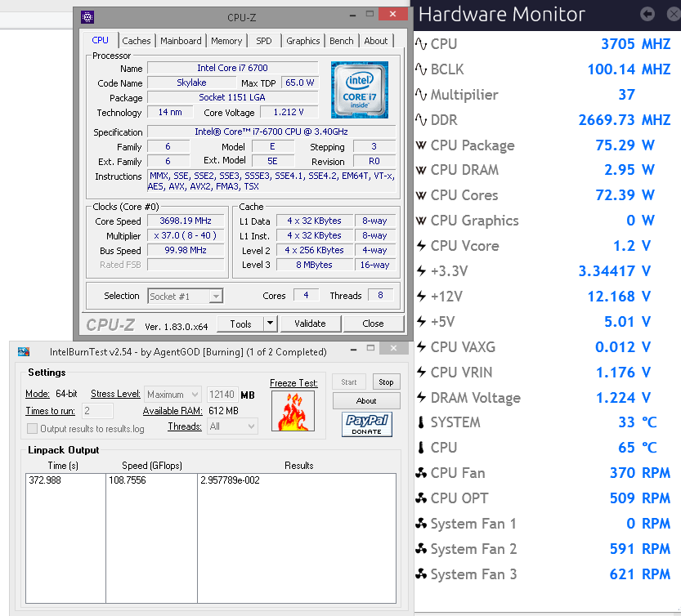Viewport: 681px width, 616px height.
Task: Click the 372.988 time result cell
Action: click(45, 480)
